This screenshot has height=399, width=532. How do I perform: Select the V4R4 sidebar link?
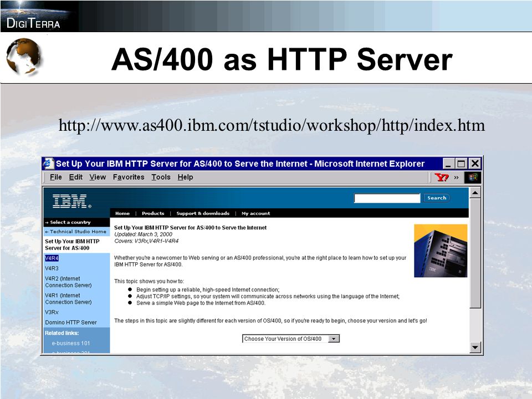(x=52, y=258)
